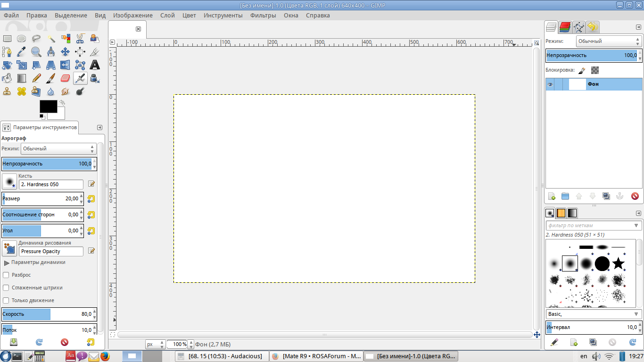Open the layer Режим dropdown in Layers panel
This screenshot has width=644, height=362.
[608, 41]
